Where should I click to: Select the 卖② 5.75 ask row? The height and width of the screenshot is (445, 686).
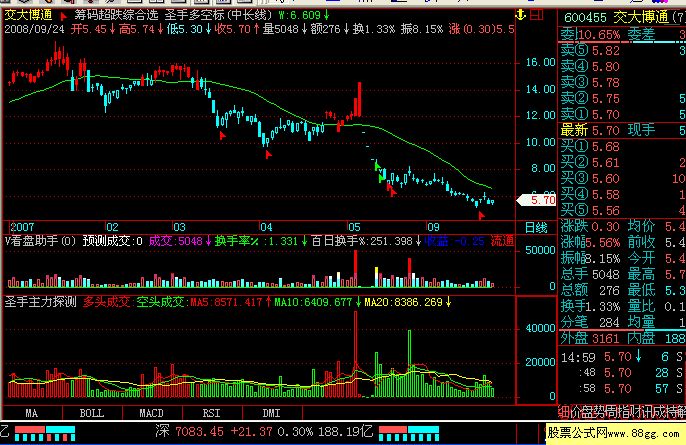tap(622, 98)
